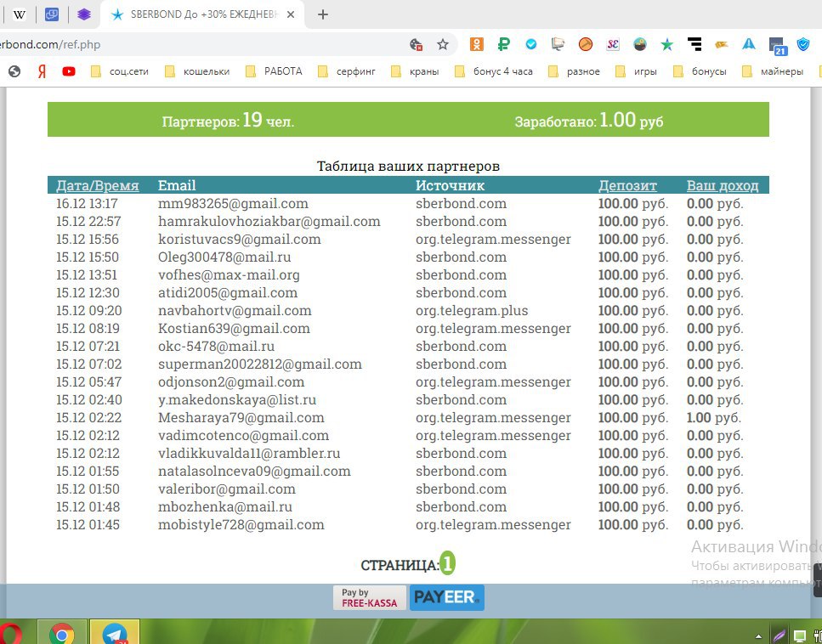Open the игры bookmarks folder
822x644 pixels.
636,71
